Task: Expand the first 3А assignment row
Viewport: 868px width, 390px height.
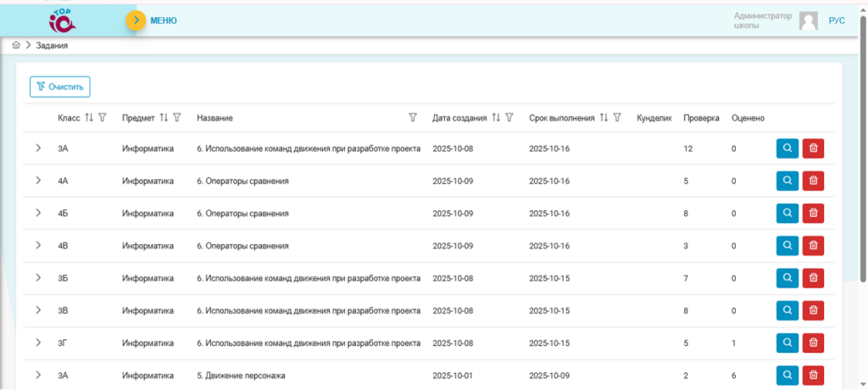Action: 38,148
